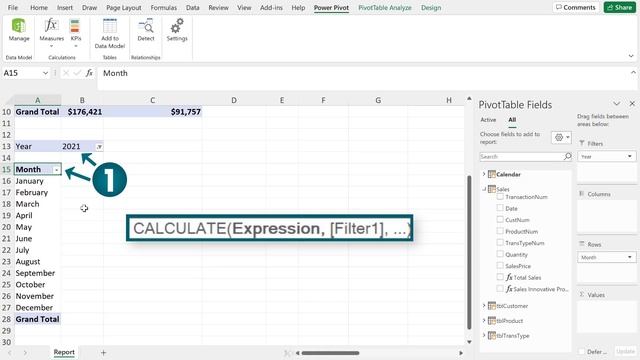The height and width of the screenshot is (360, 640).
Task: Check the Quantity field checkbox
Action: (500, 254)
